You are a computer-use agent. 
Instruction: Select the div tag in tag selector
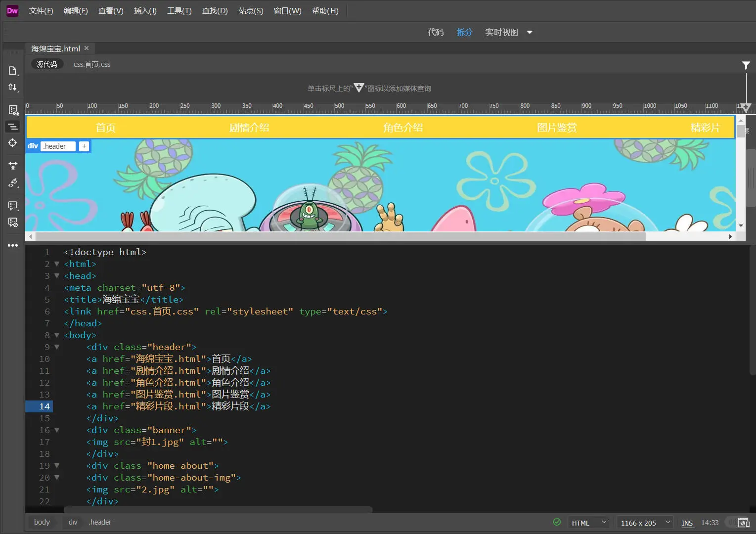[x=73, y=522]
